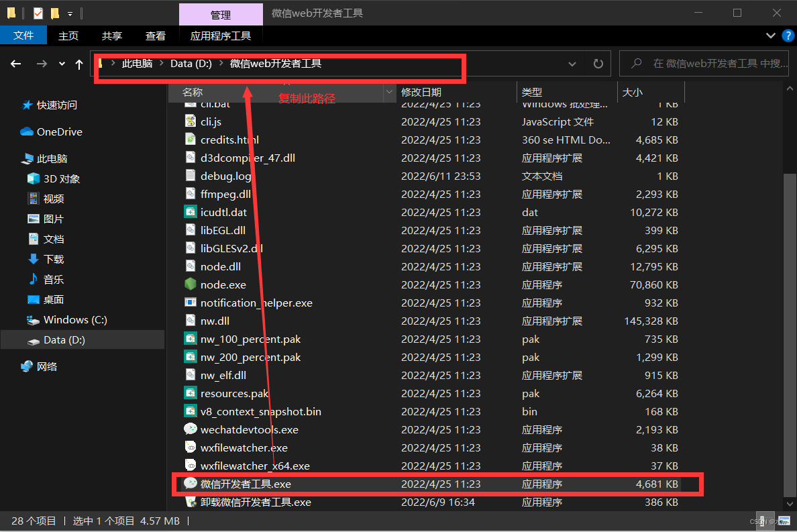
Task: Open the 图片 folder in sidebar
Action: [46, 219]
